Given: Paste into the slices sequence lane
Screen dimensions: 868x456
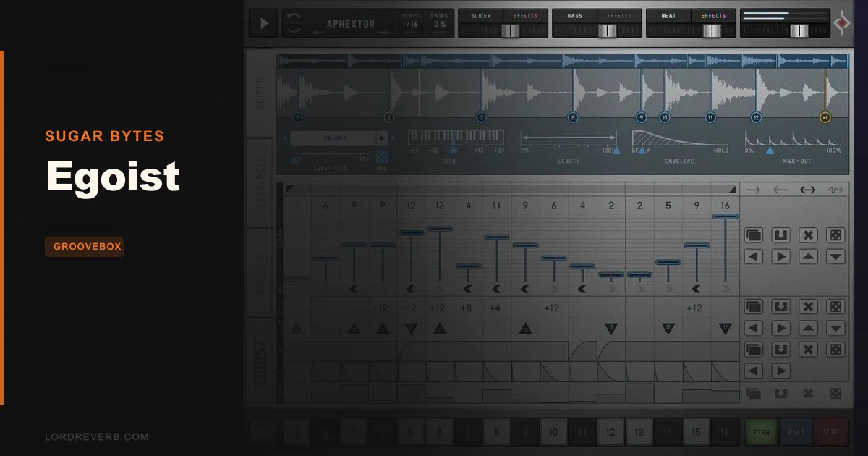Looking at the screenshot, I should (x=780, y=235).
